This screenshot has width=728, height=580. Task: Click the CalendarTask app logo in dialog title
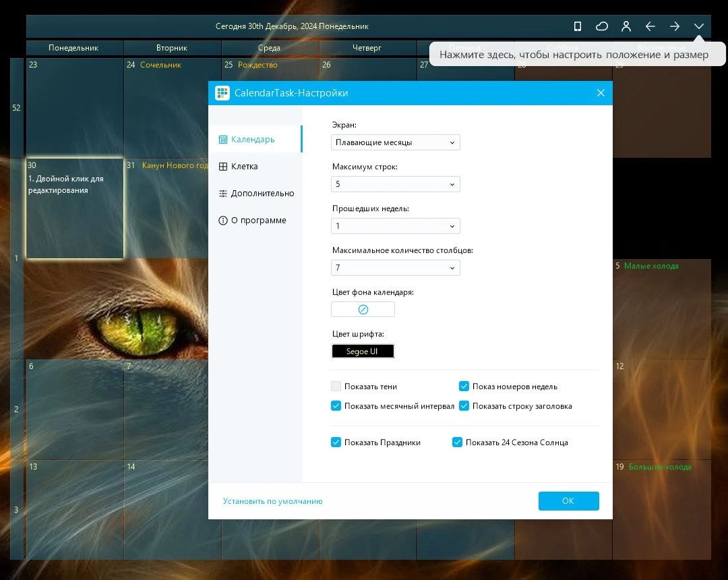click(222, 93)
